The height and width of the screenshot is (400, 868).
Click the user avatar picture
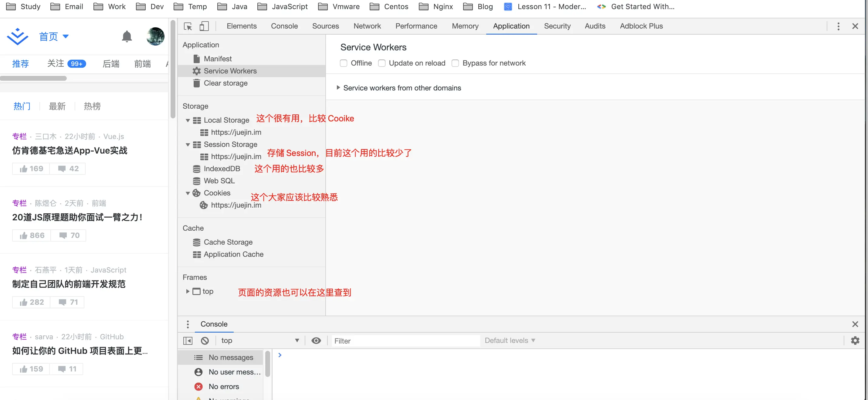[x=155, y=36]
